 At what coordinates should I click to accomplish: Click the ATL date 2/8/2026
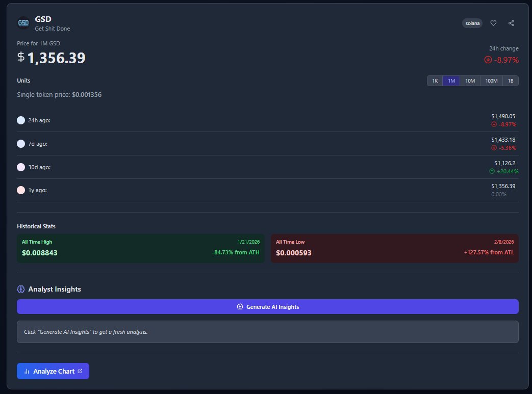click(x=504, y=242)
